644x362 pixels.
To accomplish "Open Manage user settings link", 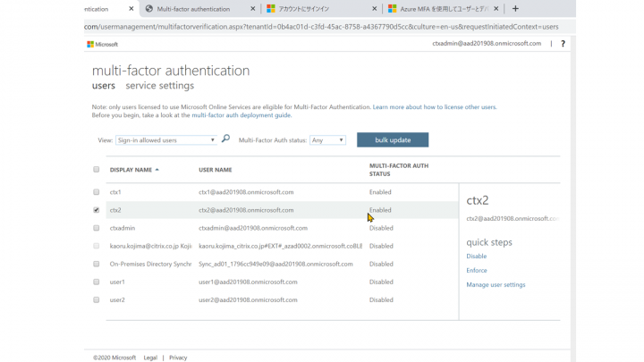I will click(496, 284).
